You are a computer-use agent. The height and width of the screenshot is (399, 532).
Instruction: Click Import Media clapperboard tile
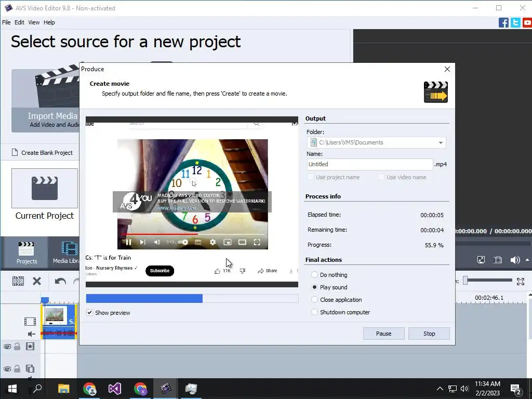tap(45, 100)
